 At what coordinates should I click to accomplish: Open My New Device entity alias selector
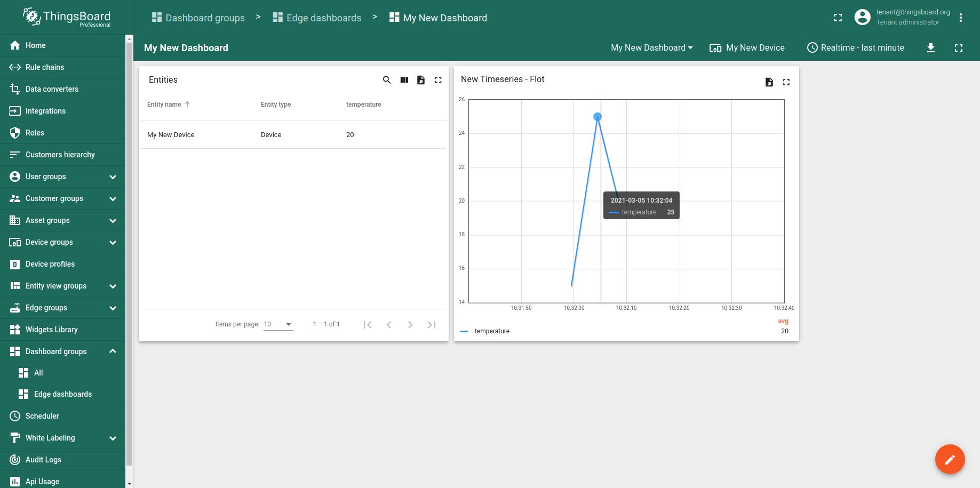pos(747,47)
